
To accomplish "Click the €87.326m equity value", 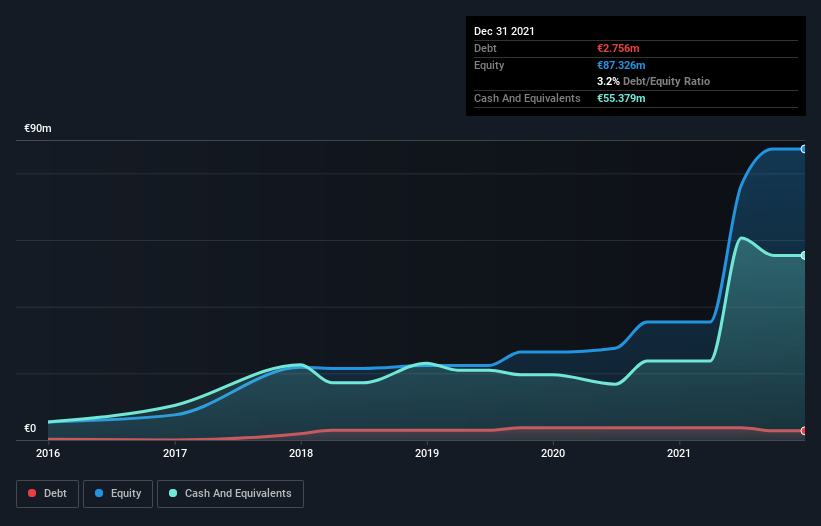I will click(x=621, y=65).
